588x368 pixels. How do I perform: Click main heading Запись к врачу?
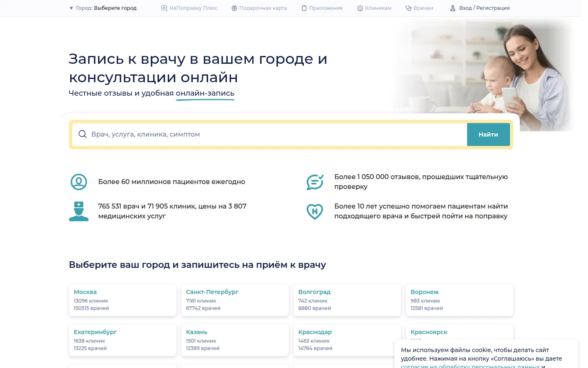[x=198, y=68]
